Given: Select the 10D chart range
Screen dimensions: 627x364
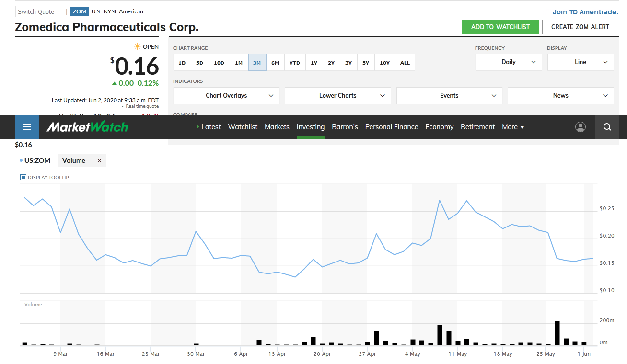Looking at the screenshot, I should [219, 63].
